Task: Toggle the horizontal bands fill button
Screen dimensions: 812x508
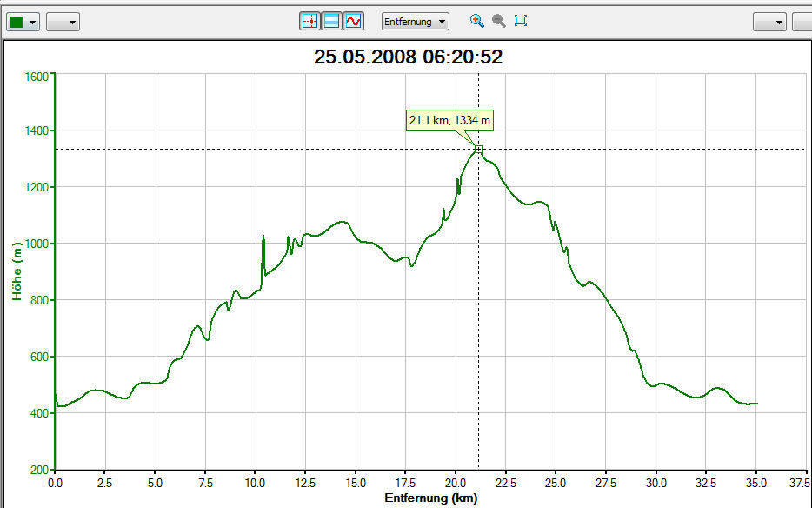Action: [x=331, y=21]
